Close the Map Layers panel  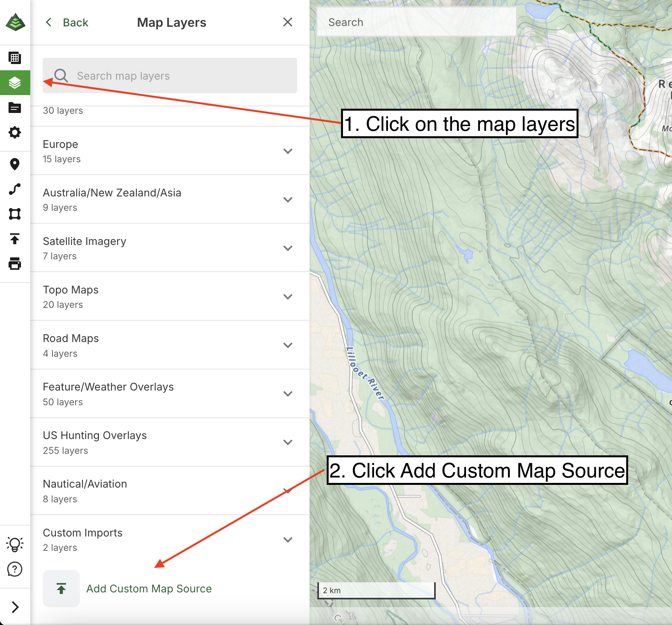coord(288,22)
